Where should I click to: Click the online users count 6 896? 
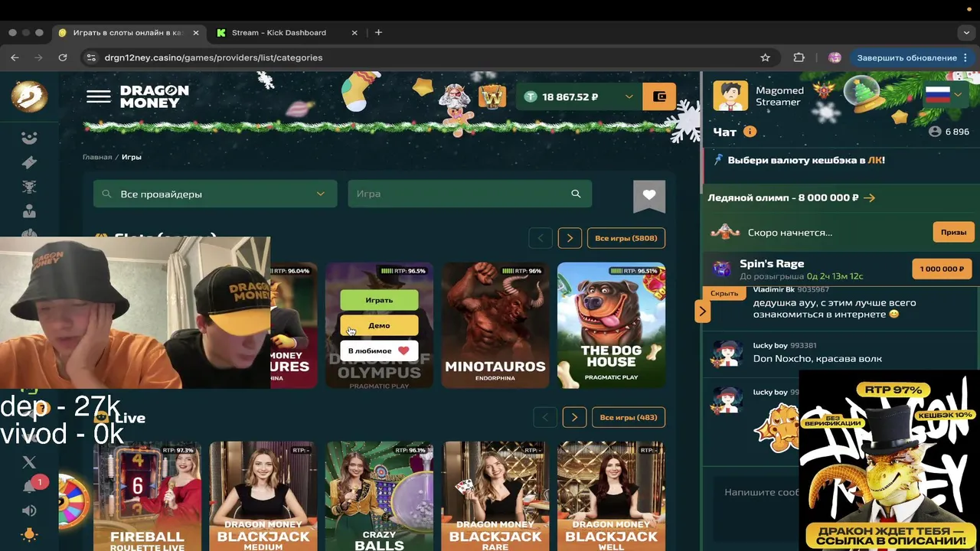[949, 132]
